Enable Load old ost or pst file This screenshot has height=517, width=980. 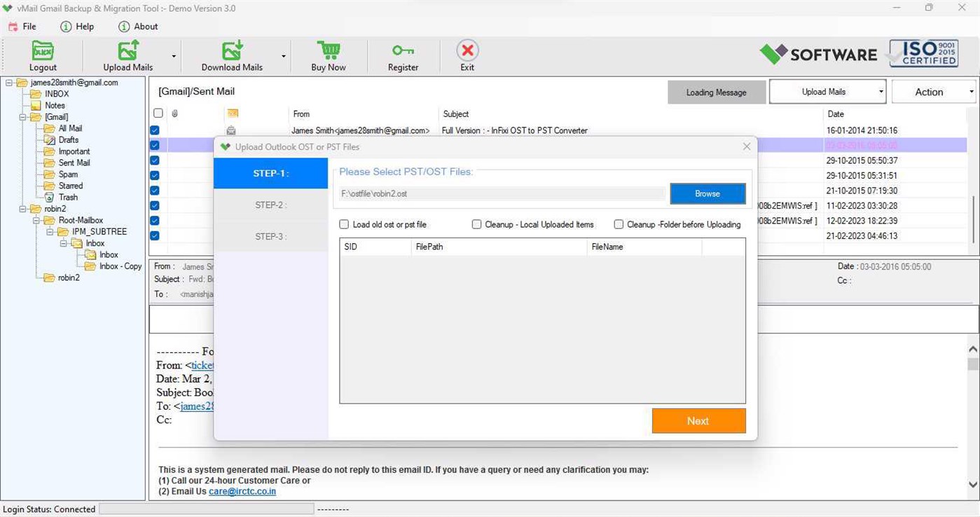click(x=344, y=225)
